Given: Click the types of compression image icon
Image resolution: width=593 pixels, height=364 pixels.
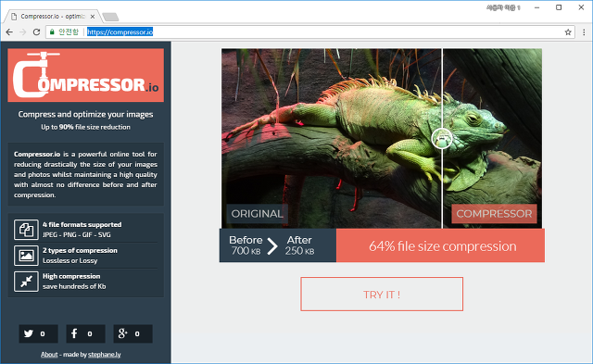Looking at the screenshot, I should coord(26,256).
